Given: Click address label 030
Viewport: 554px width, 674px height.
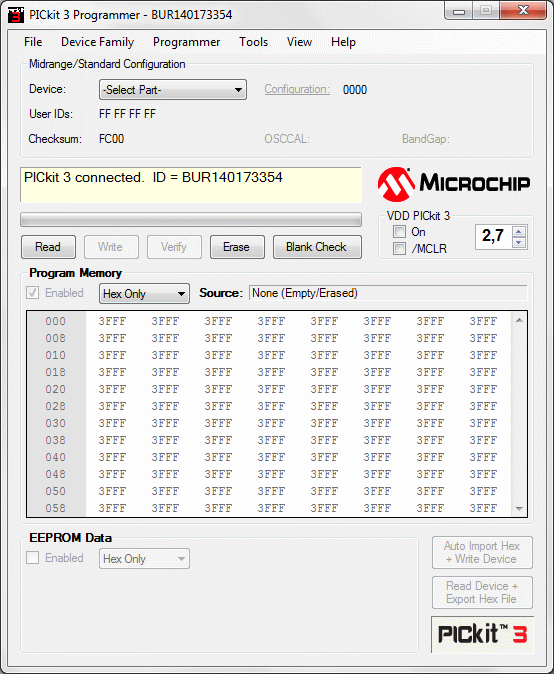Looking at the screenshot, I should click(56, 423).
